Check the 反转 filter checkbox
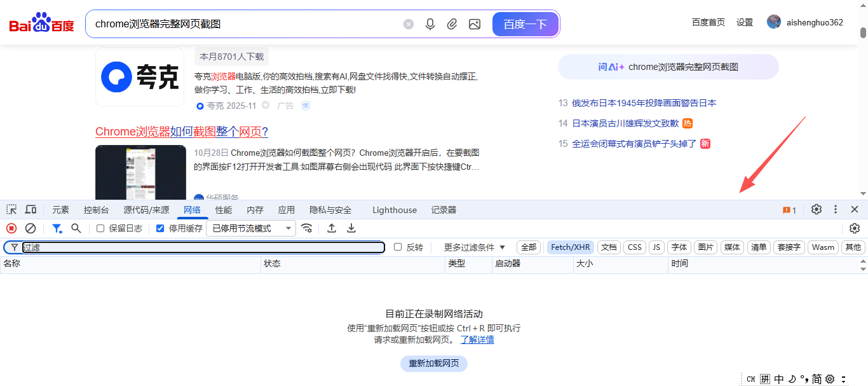Image resolution: width=868 pixels, height=386 pixels. (x=398, y=247)
